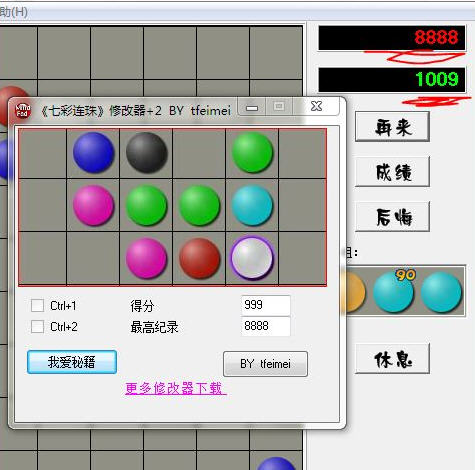
Task: Pick the magenta ball in bottom row
Action: pyautogui.click(x=146, y=258)
